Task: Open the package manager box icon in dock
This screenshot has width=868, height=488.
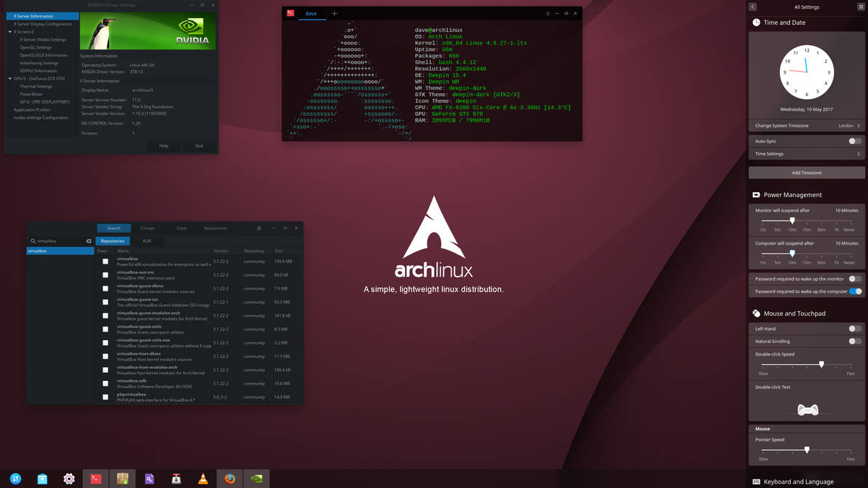Action: pos(122,479)
